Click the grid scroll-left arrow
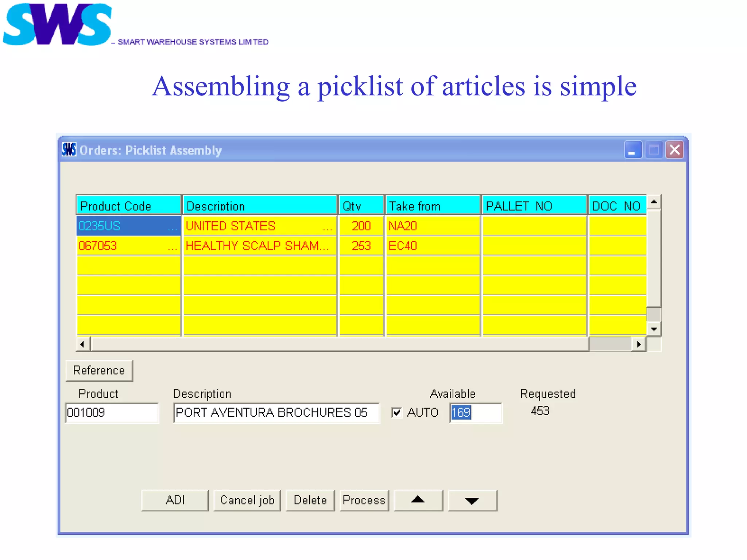The width and height of the screenshot is (747, 560). (x=82, y=344)
